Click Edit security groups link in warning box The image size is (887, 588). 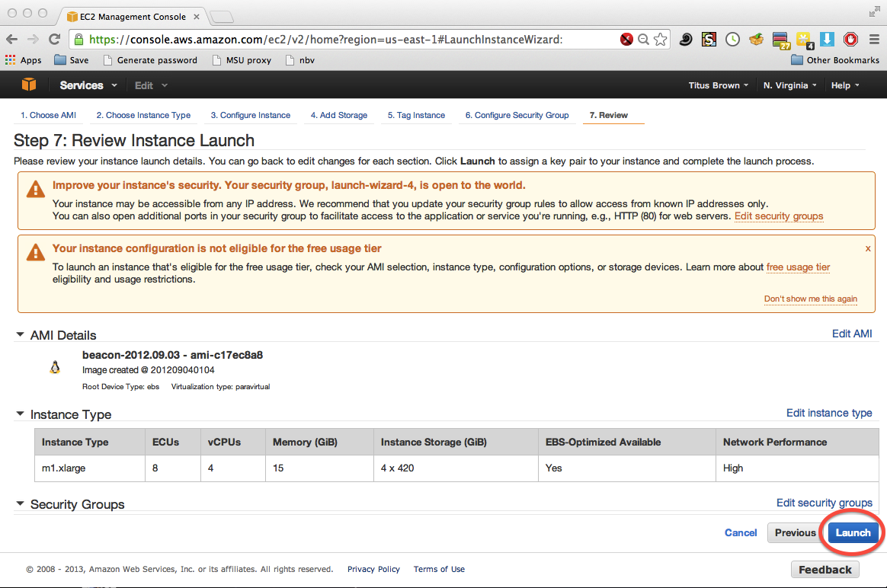[x=779, y=216]
